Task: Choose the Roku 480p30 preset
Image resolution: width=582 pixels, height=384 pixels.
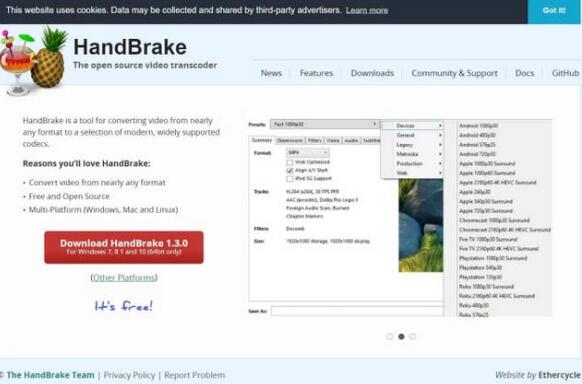Action: point(474,306)
